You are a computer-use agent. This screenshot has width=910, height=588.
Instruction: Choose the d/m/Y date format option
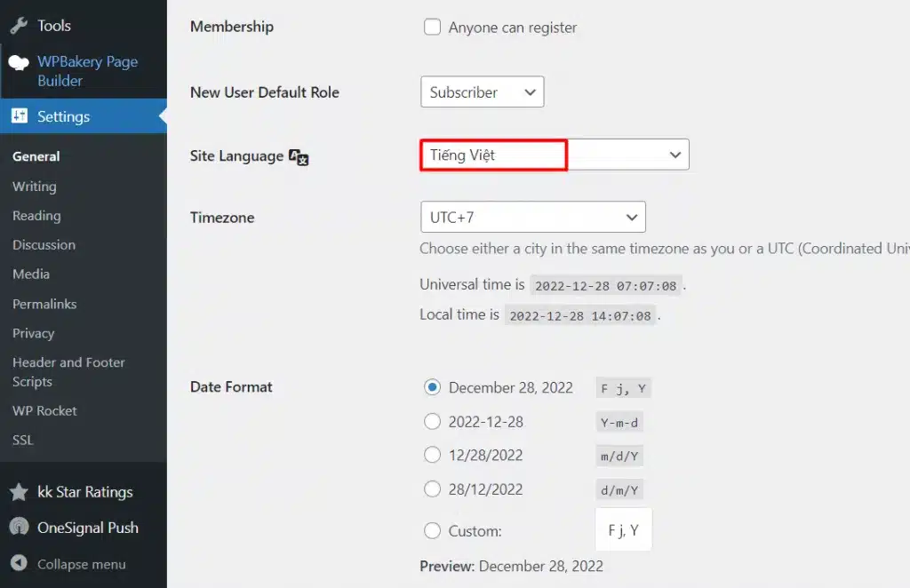[x=432, y=489]
